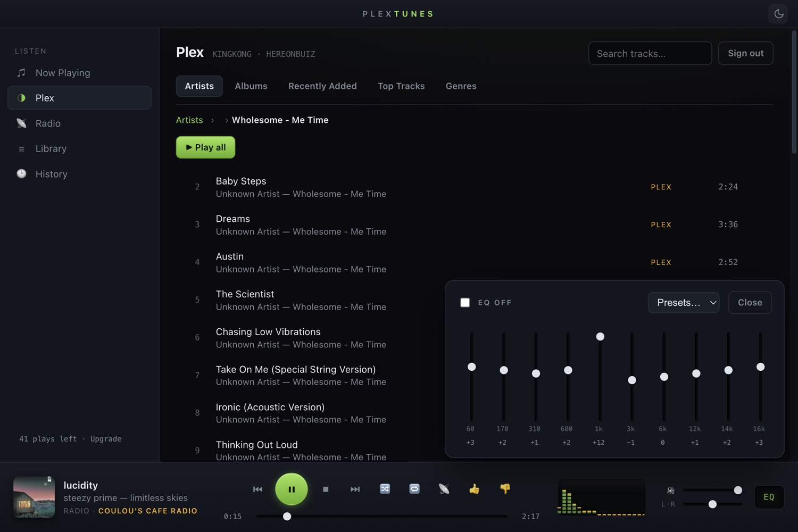Click the satellite radio icon in player bar
This screenshot has height=532, width=798.
[444, 488]
